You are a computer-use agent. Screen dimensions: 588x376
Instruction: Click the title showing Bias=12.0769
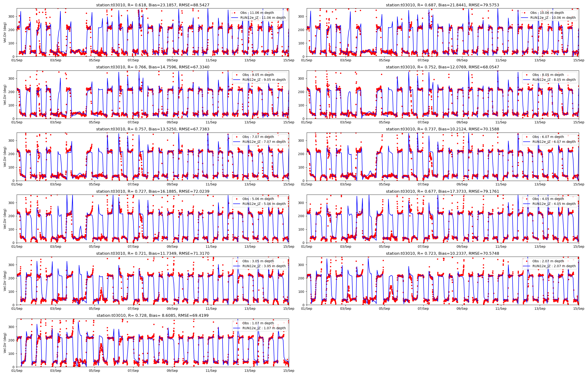click(x=442, y=67)
